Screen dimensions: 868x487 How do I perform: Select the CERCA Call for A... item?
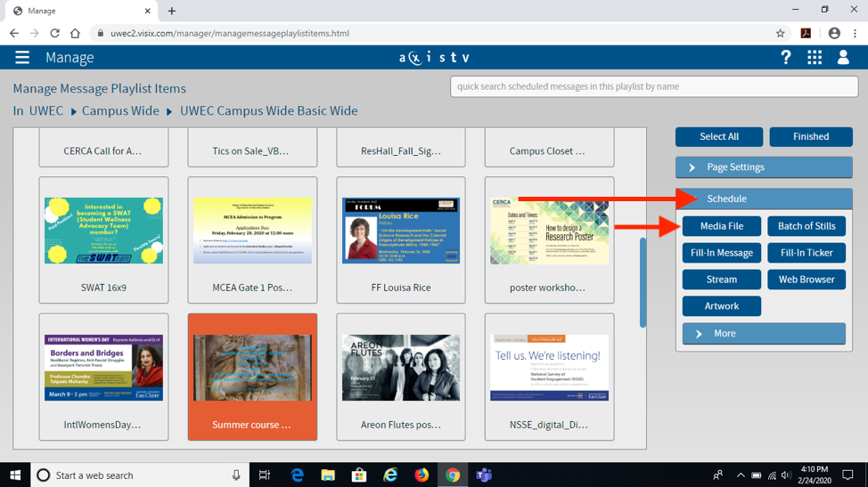tap(103, 148)
